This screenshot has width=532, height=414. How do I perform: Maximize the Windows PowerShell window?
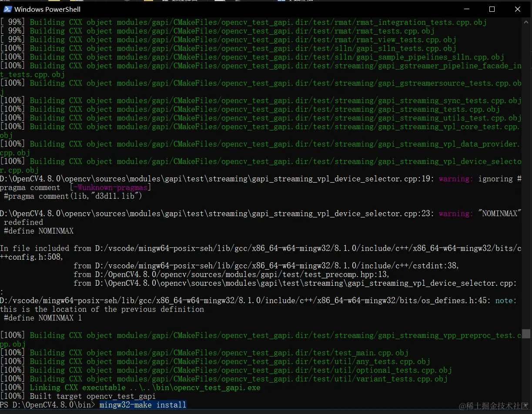[x=492, y=9]
